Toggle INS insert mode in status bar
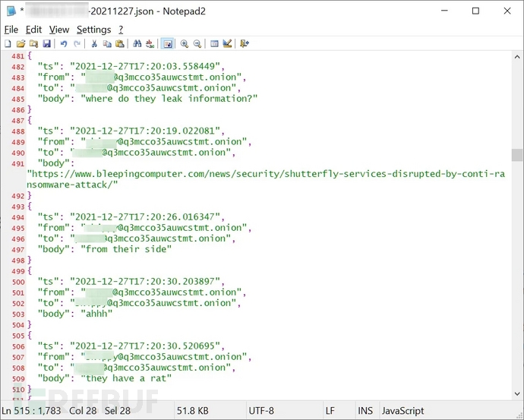 [365, 411]
